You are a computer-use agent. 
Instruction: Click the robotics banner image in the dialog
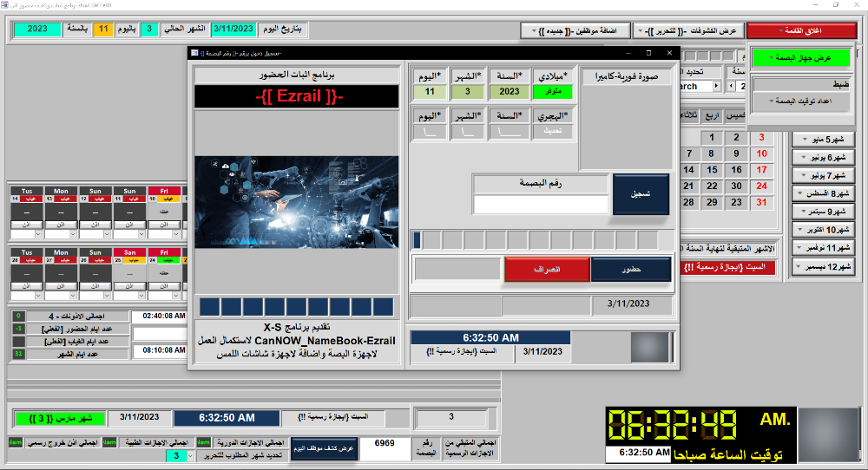coord(297,202)
